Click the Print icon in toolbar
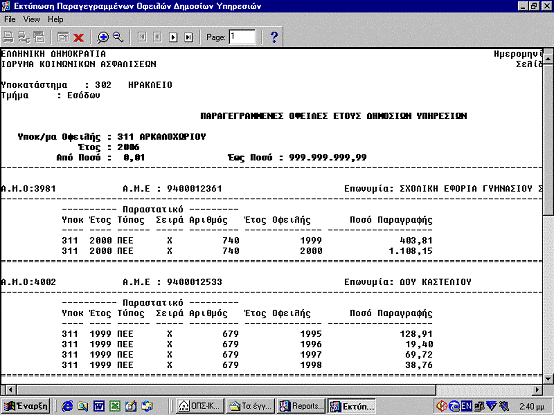 (8, 37)
